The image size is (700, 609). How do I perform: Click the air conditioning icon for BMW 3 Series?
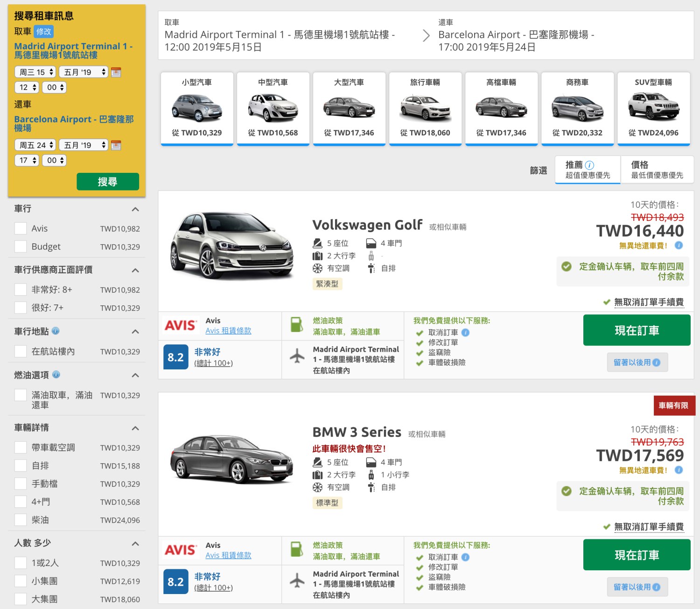coord(317,488)
